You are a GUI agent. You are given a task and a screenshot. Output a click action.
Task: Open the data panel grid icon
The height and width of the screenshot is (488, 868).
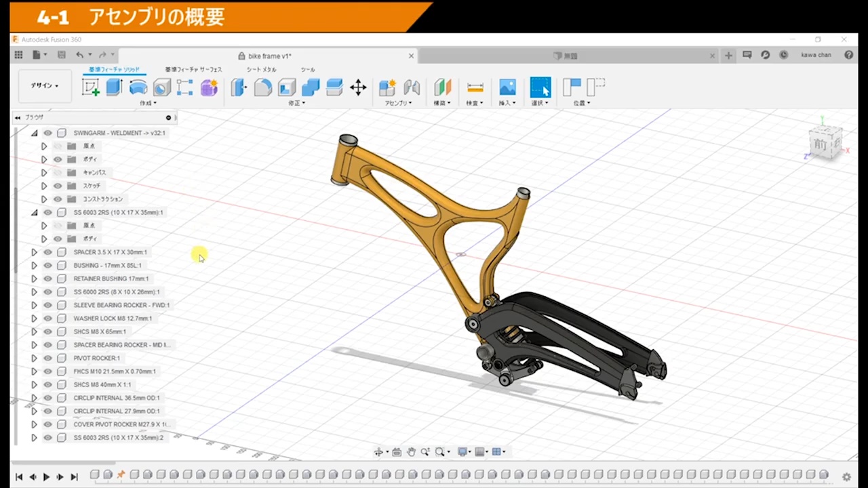[19, 55]
